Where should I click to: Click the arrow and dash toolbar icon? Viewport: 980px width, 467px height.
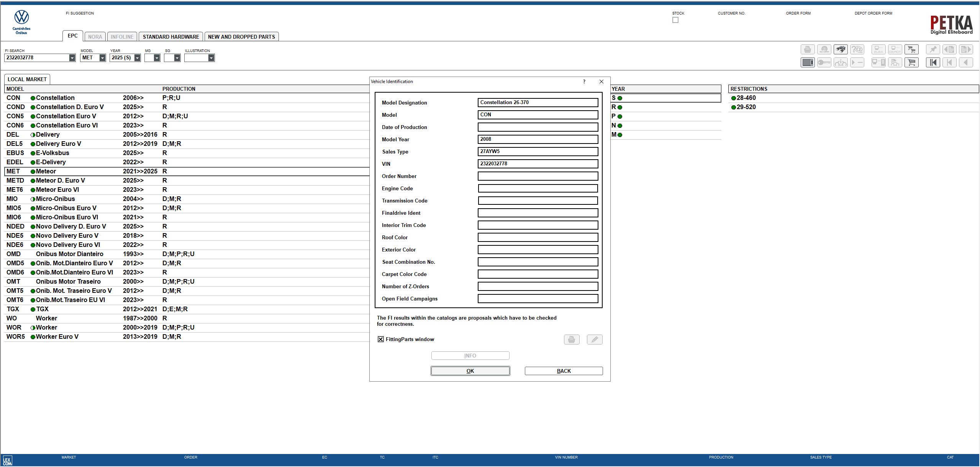pyautogui.click(x=857, y=62)
